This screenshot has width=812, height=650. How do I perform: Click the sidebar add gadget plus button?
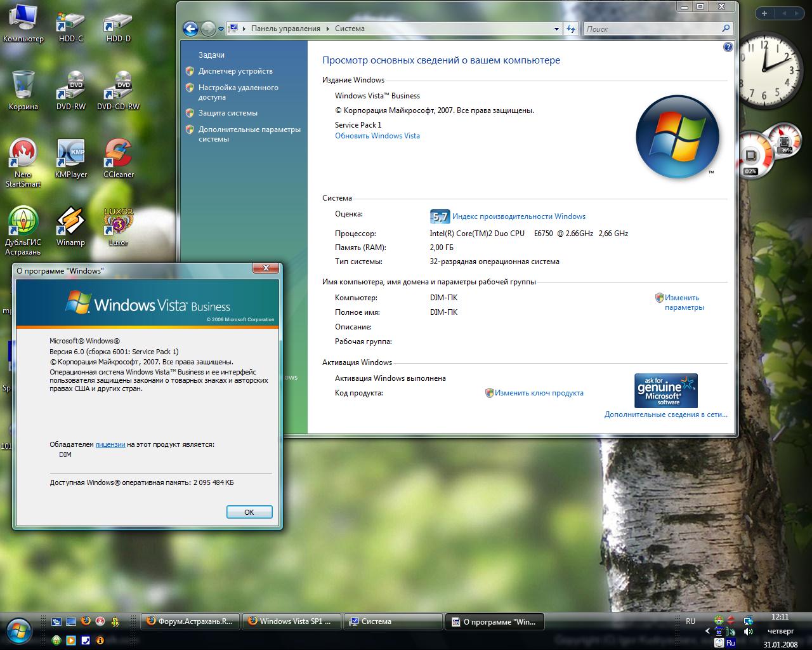764,13
